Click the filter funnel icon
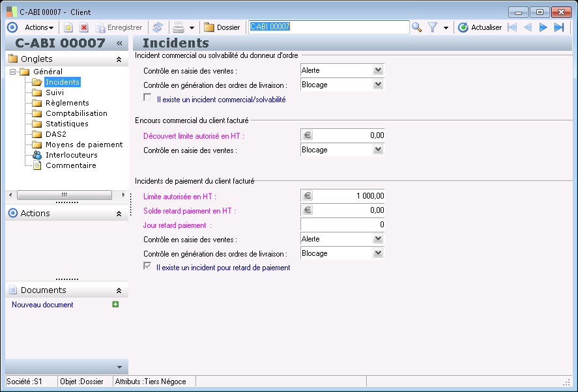578x392 pixels. point(433,27)
